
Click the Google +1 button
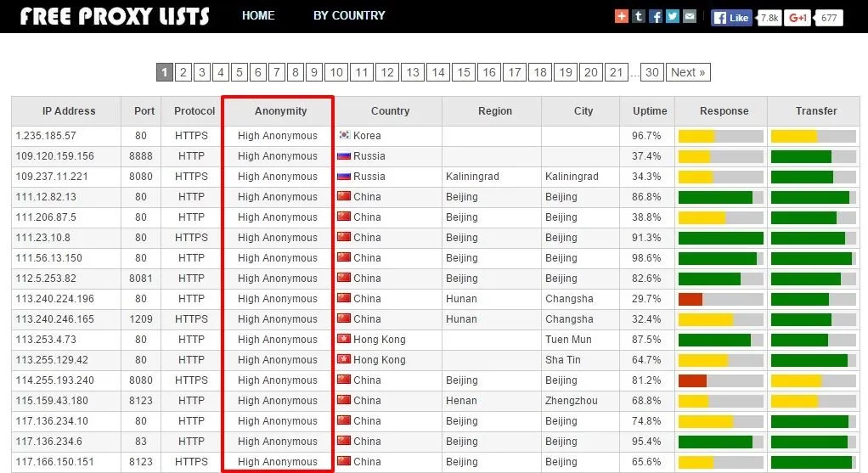(798, 18)
